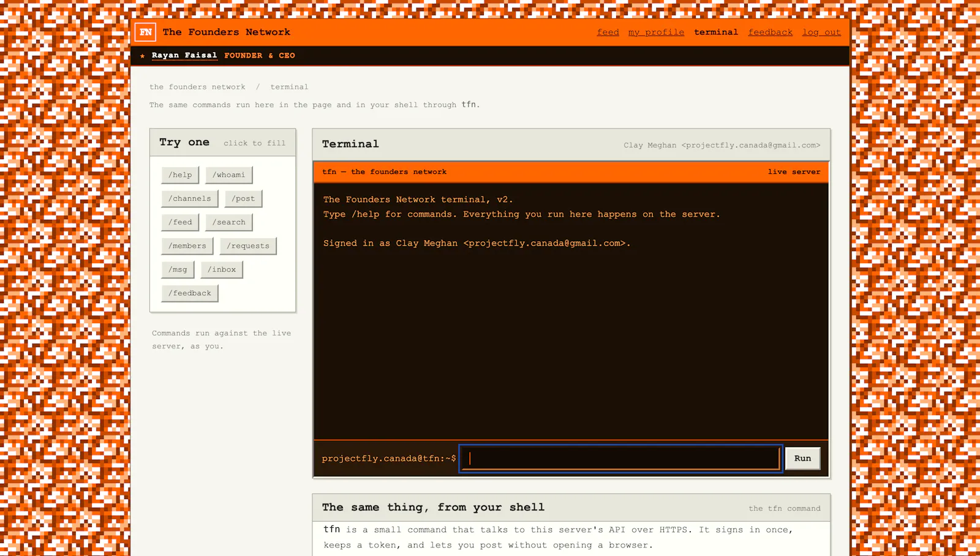The width and height of the screenshot is (980, 556).
Task: Click 'Commands run against the live server' note
Action: pyautogui.click(x=222, y=340)
